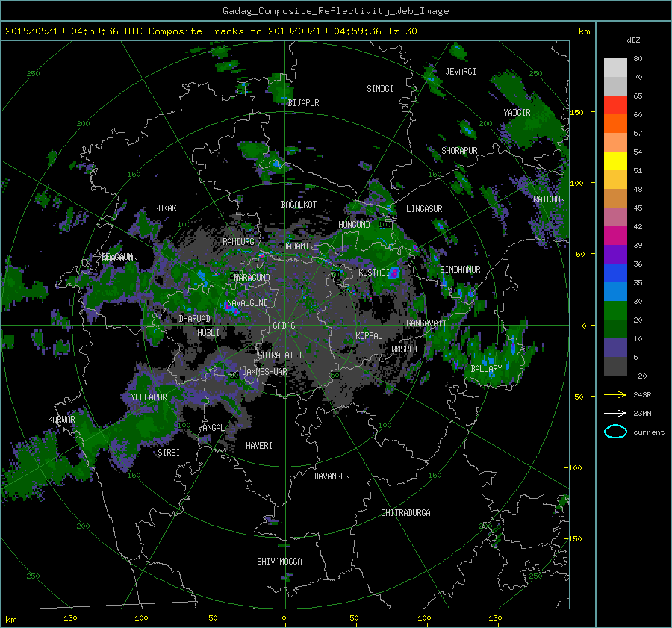This screenshot has height=628, width=672.
Task: Click the UTC timestamp header text
Action: pos(211,31)
